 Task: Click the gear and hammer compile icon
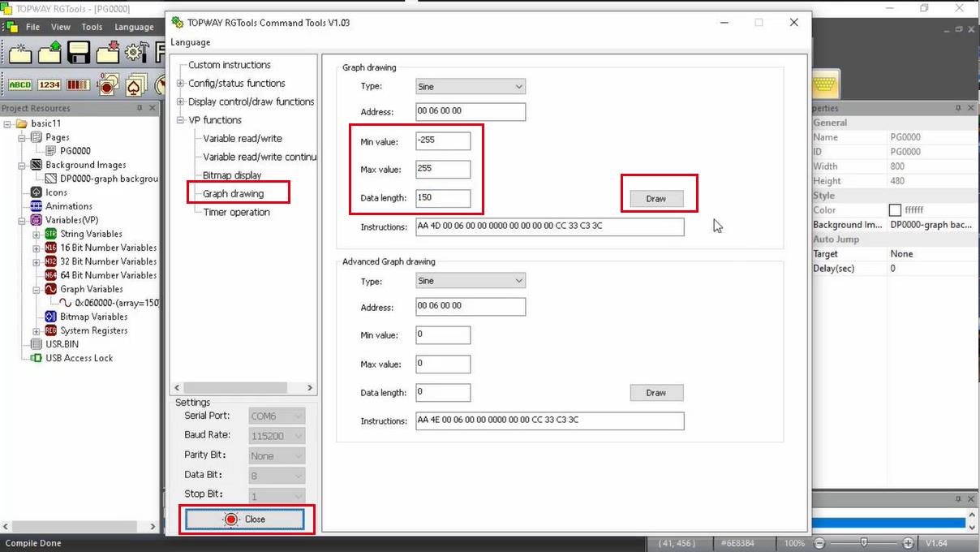pos(135,53)
